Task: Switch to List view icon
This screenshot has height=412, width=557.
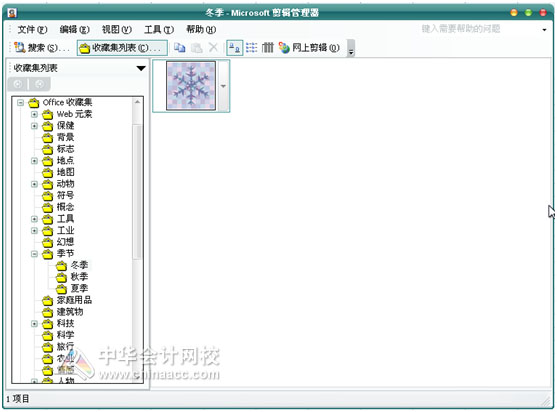Action: click(252, 48)
